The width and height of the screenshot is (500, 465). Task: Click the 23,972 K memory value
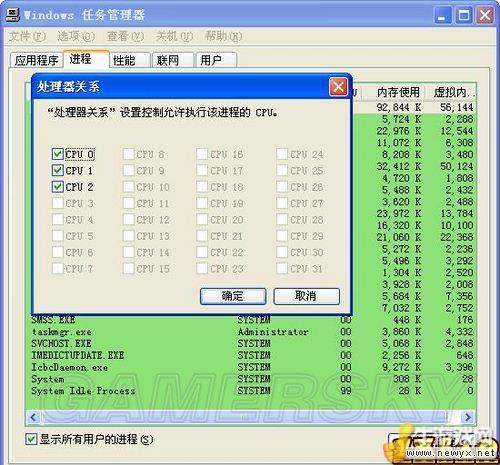point(399,214)
